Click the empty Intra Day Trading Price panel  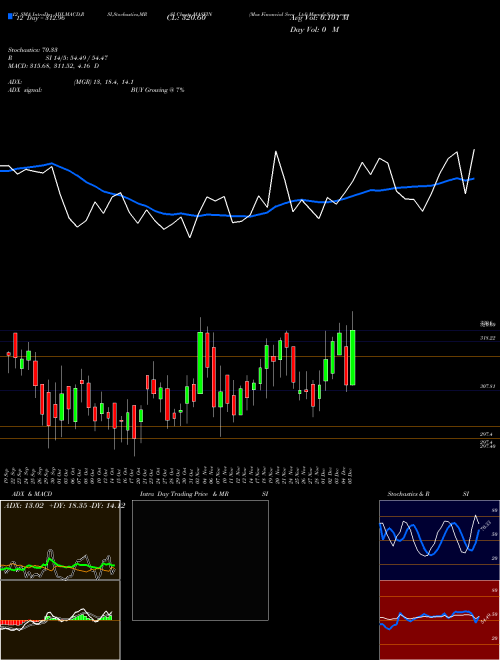click(200, 560)
